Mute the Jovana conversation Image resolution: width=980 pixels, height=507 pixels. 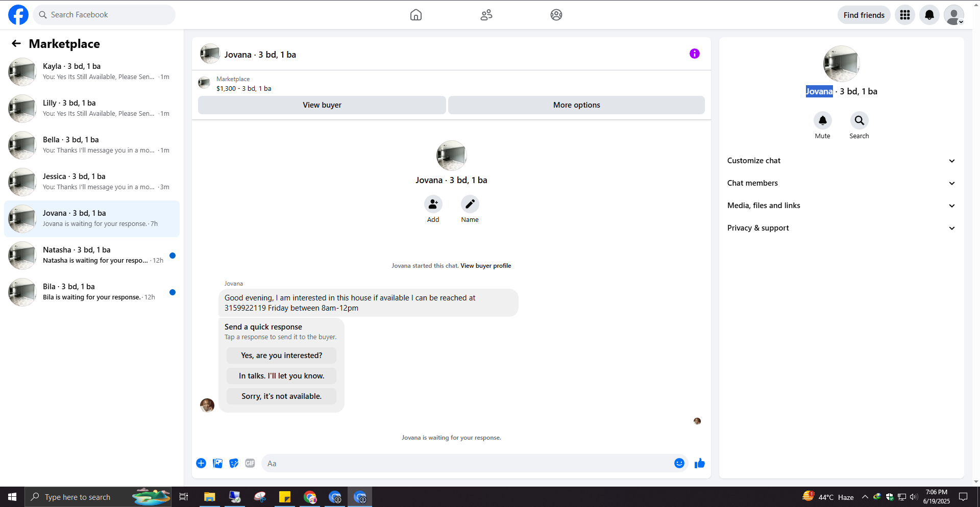tap(823, 120)
